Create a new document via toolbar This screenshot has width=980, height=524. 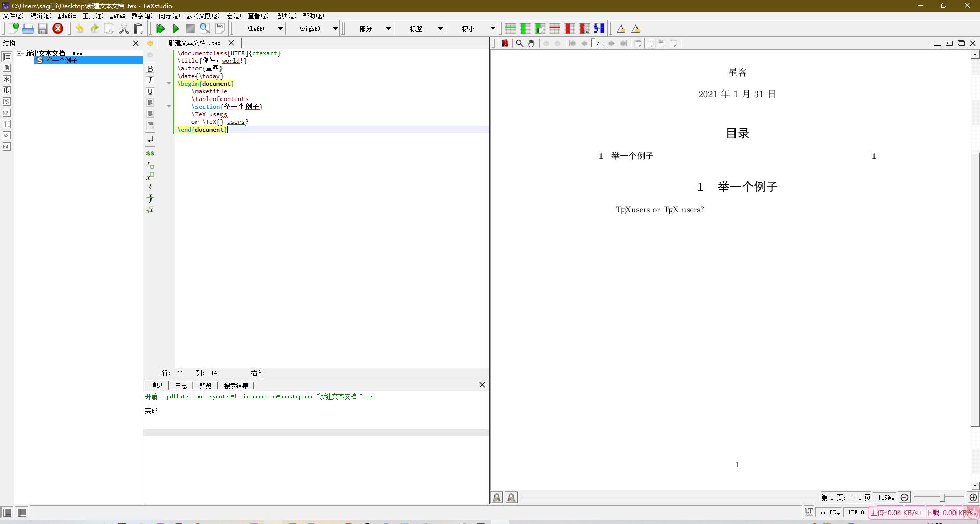tap(14, 29)
